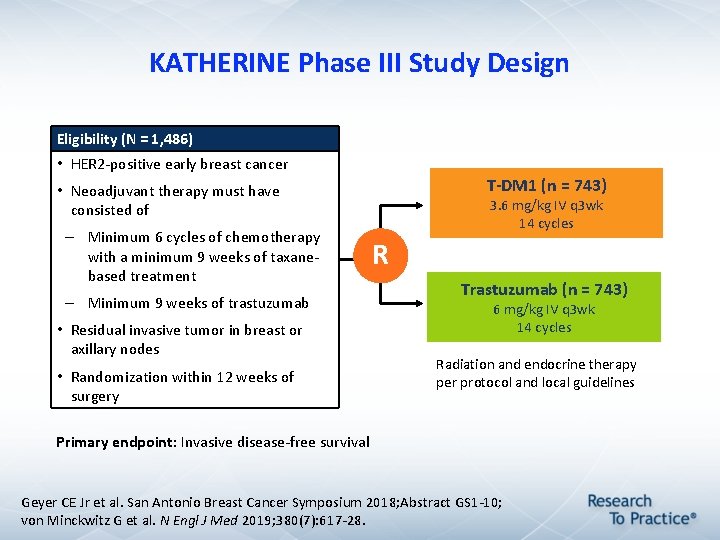The image size is (720, 540).
Task: Select the green 'Trastuzumab (n = 743)' box heading
Action: pyautogui.click(x=544, y=289)
